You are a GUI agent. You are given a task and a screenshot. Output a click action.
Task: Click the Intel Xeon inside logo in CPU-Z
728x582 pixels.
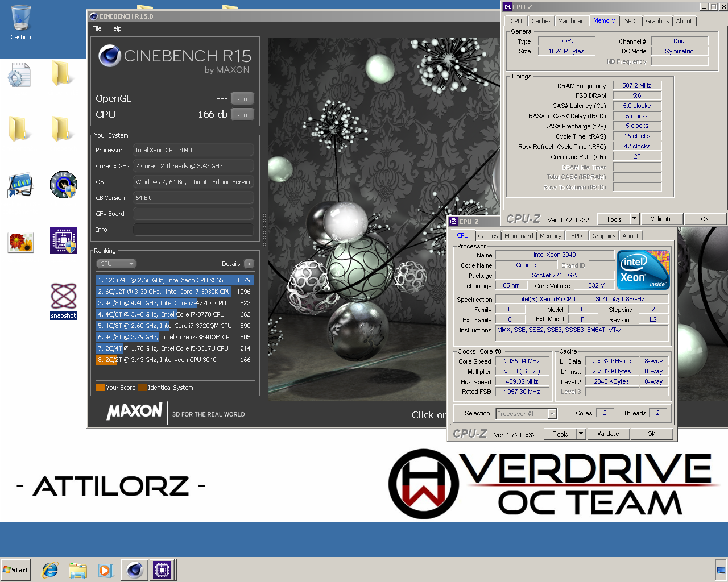click(643, 270)
